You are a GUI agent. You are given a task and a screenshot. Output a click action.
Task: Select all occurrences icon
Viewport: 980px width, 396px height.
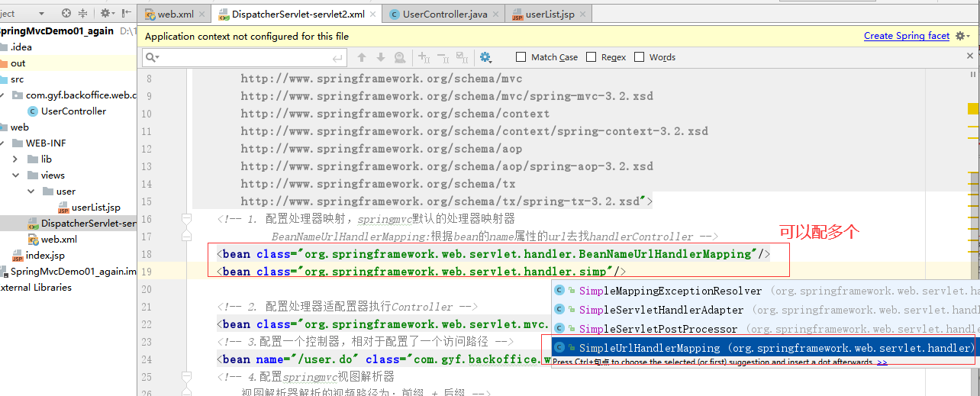[462, 57]
